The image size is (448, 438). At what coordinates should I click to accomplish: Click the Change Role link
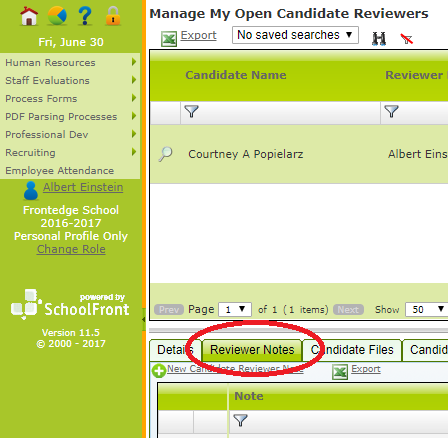[71, 249]
